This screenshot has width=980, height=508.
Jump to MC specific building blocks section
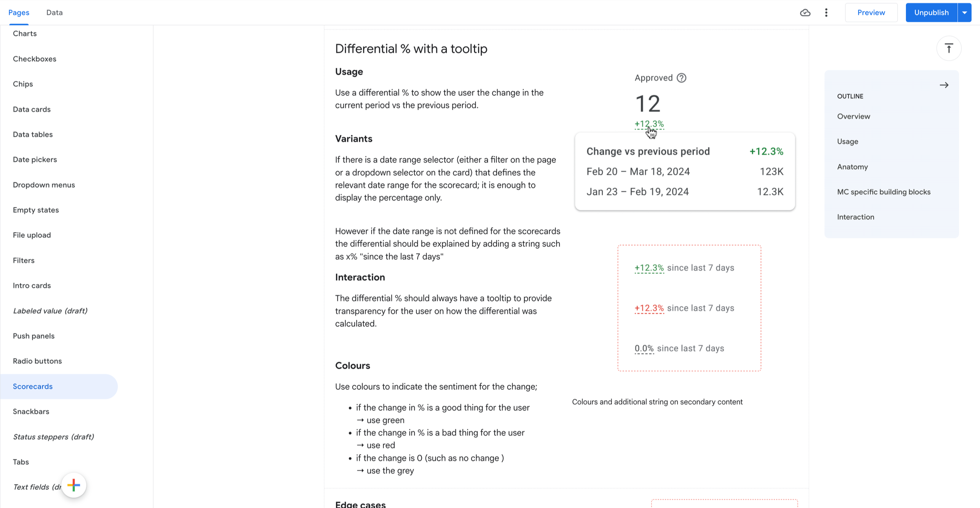[x=884, y=192]
